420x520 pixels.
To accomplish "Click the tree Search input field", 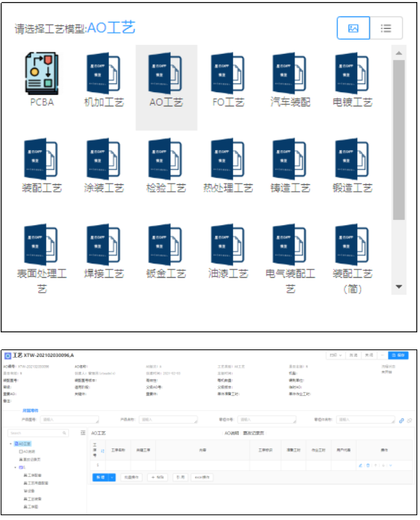I will tap(35, 433).
